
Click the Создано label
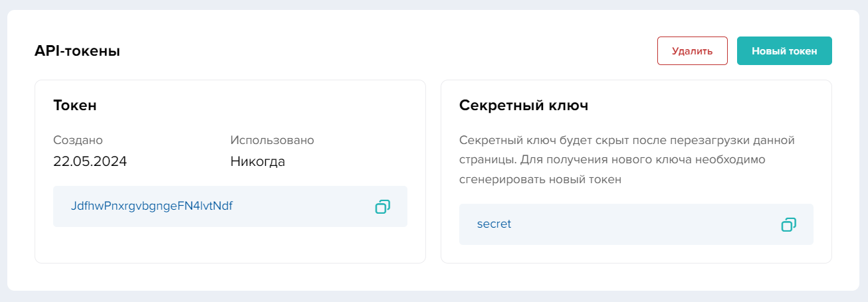pos(78,140)
